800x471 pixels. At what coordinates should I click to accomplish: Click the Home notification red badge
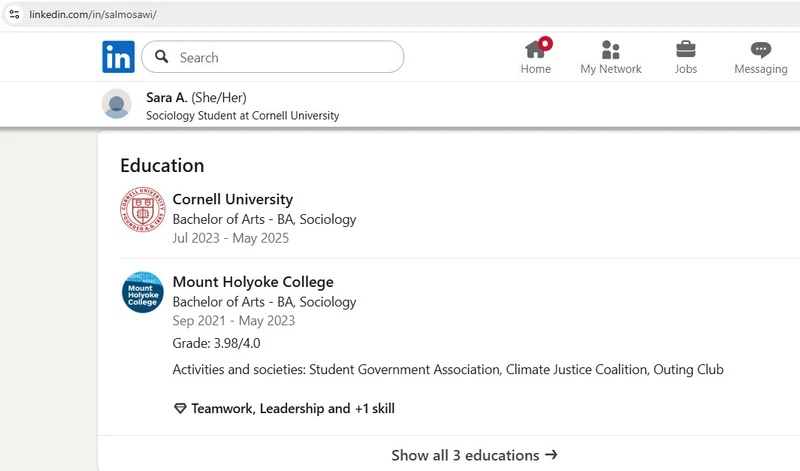[x=545, y=43]
